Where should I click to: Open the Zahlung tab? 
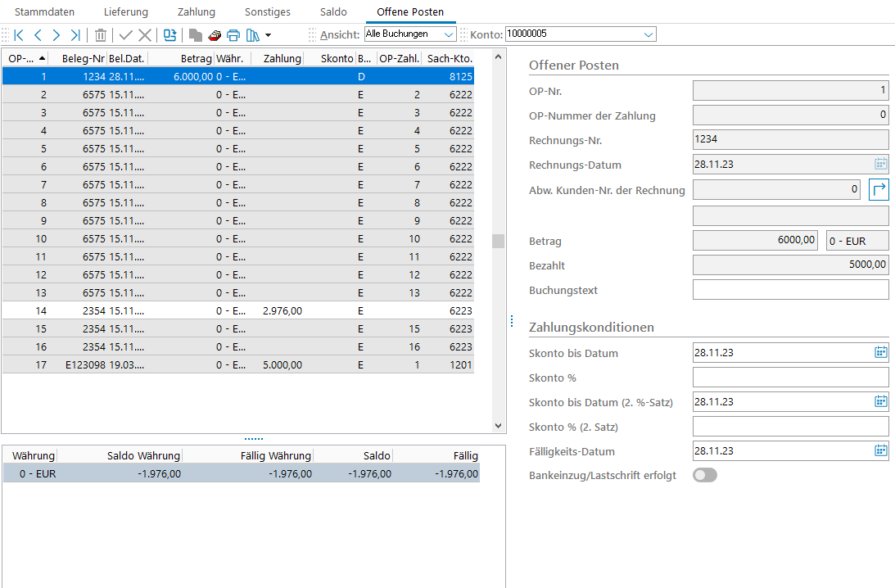pyautogui.click(x=197, y=12)
